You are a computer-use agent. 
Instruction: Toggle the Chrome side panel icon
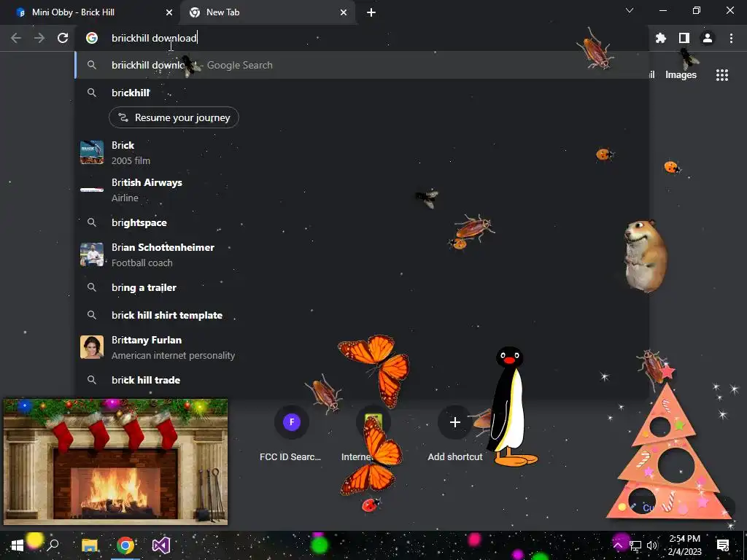[x=684, y=38]
